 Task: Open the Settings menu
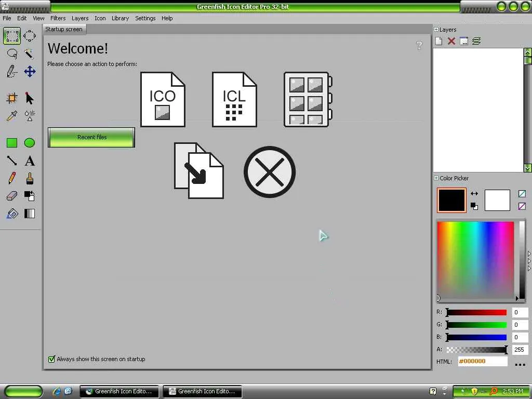tap(145, 18)
